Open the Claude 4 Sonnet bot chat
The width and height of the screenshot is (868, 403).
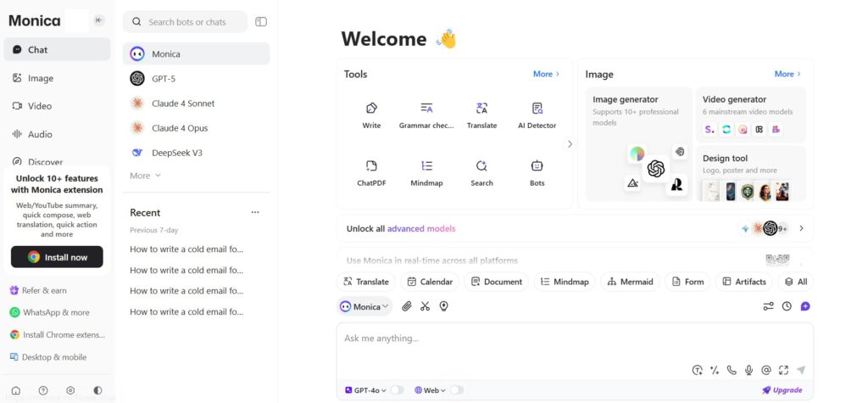(x=196, y=104)
